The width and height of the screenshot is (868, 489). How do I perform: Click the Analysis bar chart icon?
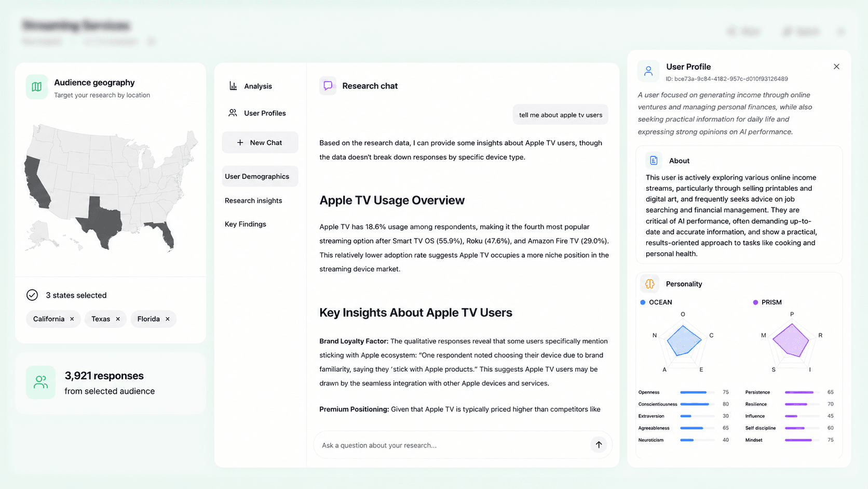click(233, 86)
